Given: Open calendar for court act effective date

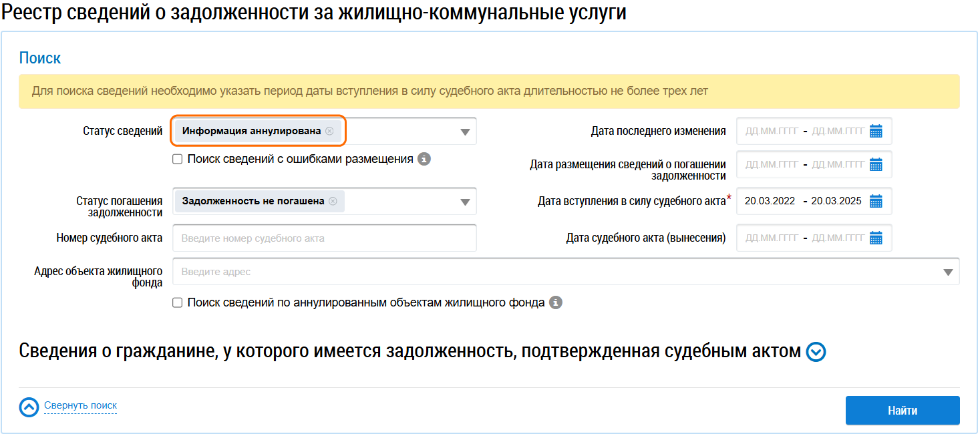Looking at the screenshot, I should click(x=876, y=201).
